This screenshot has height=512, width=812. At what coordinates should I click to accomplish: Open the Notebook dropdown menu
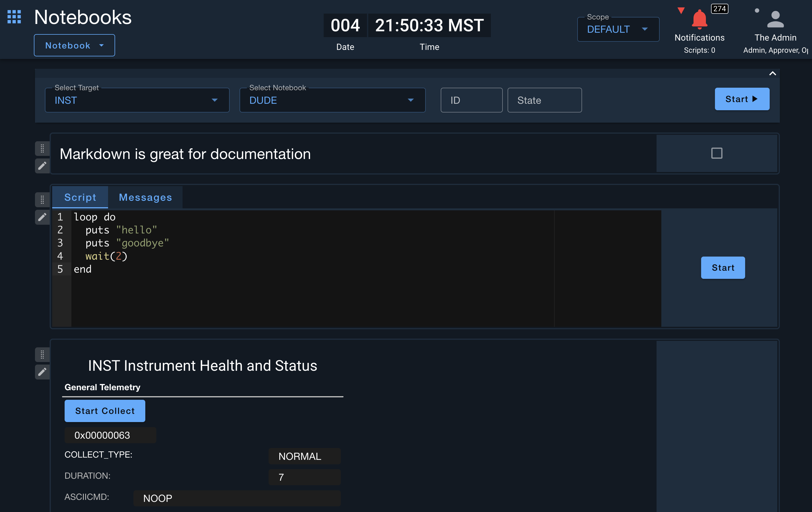click(74, 45)
